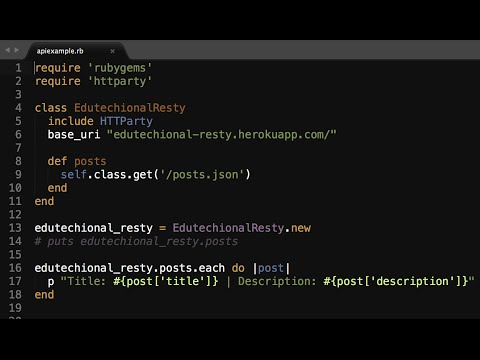
Task: Click the def keyword on line 8
Action: tap(57, 161)
